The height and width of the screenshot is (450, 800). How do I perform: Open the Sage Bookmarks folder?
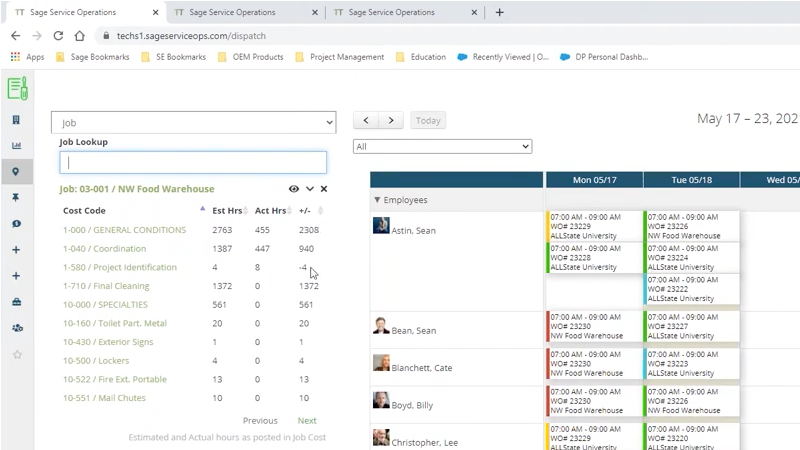[x=92, y=57]
